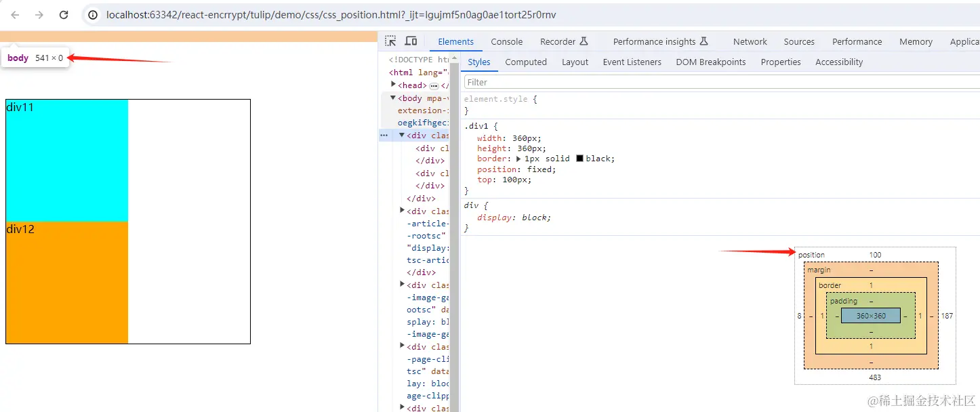Select the <html lang row in DOM tree

coord(419,73)
